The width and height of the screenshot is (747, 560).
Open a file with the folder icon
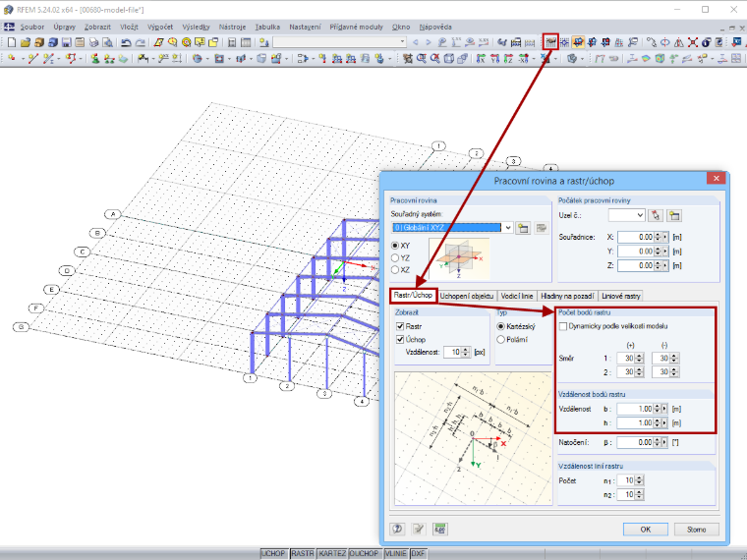pyautogui.click(x=25, y=42)
